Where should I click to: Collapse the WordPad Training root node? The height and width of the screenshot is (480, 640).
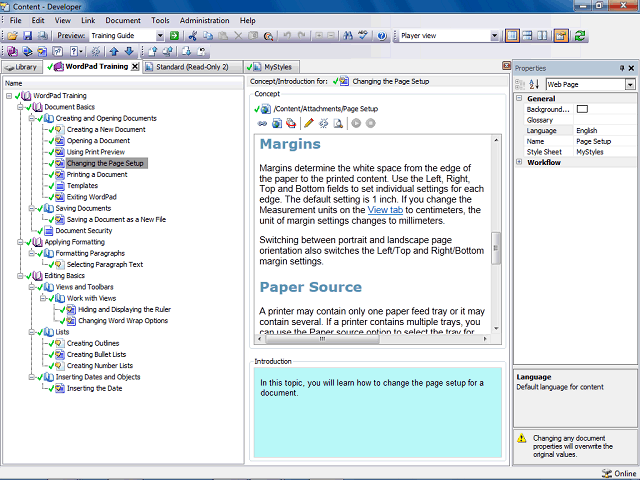[x=9, y=96]
